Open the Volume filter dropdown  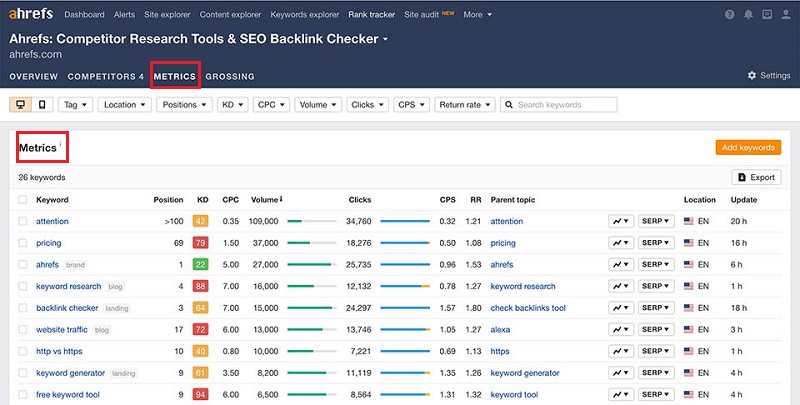[318, 105]
